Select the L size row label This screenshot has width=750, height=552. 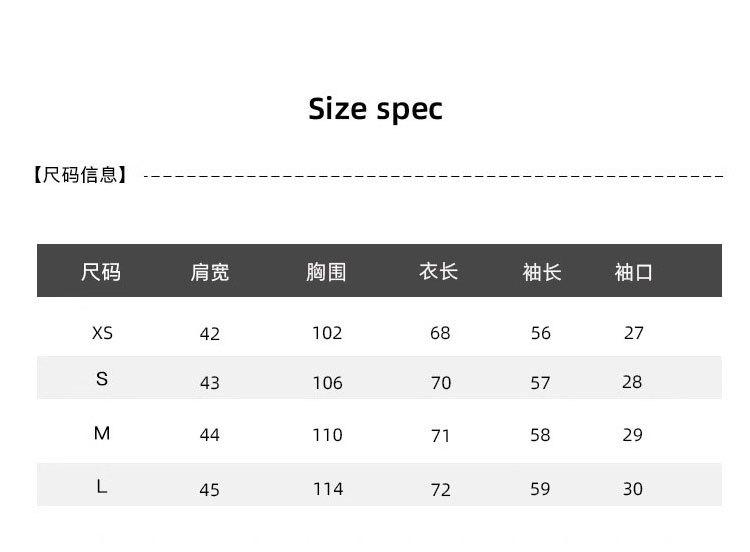click(102, 487)
